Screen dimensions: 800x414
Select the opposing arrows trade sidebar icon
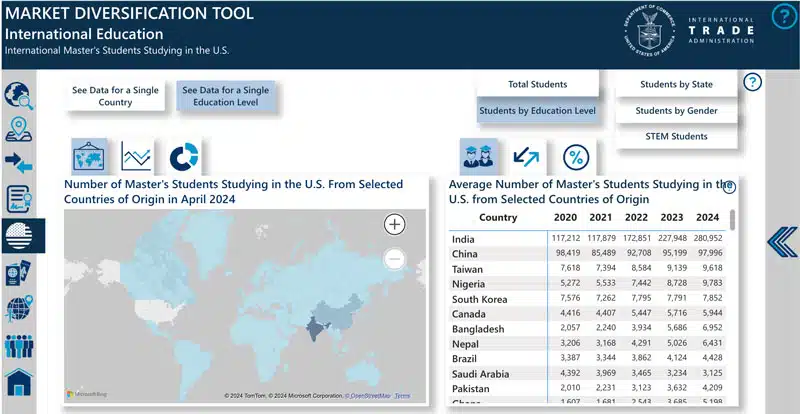click(x=19, y=162)
